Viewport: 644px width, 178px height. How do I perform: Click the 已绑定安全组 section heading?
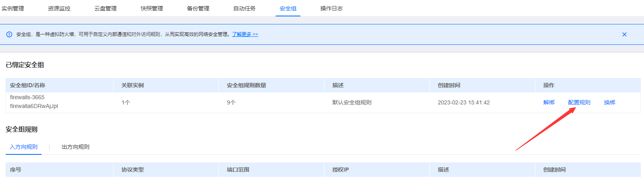pos(25,65)
